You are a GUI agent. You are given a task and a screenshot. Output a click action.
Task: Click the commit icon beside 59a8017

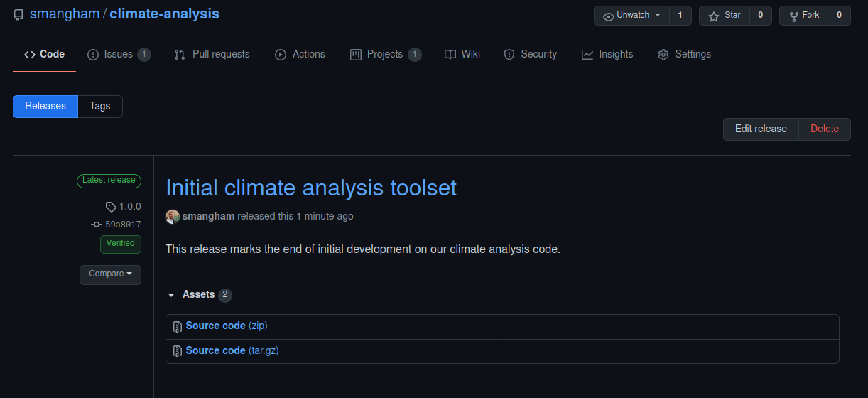97,225
